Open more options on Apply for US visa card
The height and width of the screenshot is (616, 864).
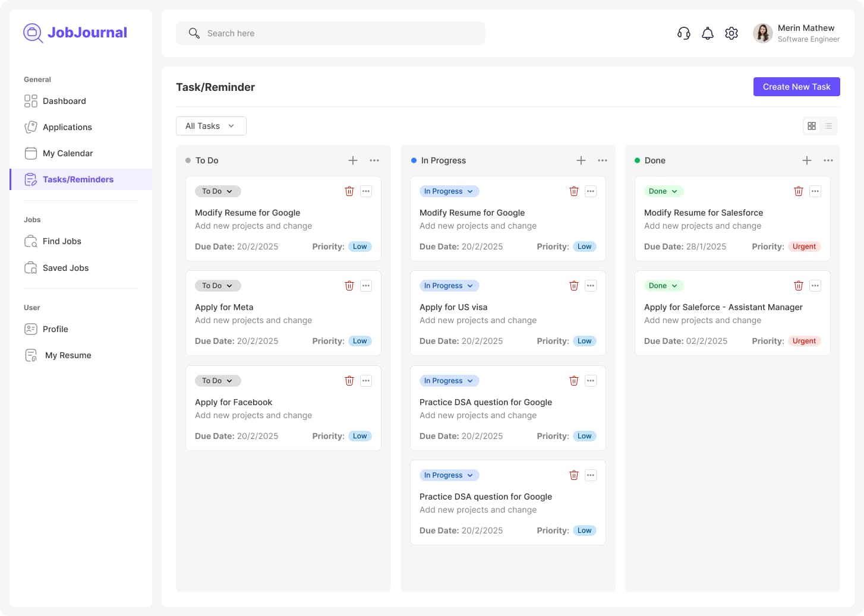(591, 286)
